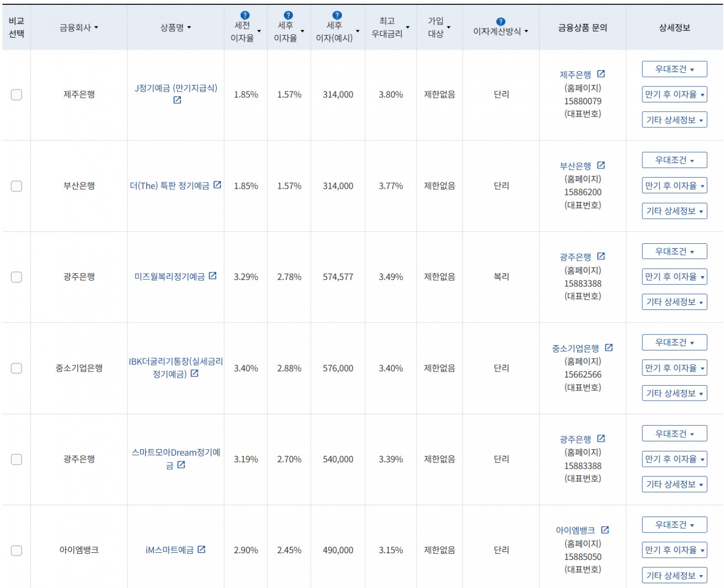Check compare box for 미즈월복리정기예금 row
Image resolution: width=724 pixels, height=588 pixels.
(x=16, y=277)
